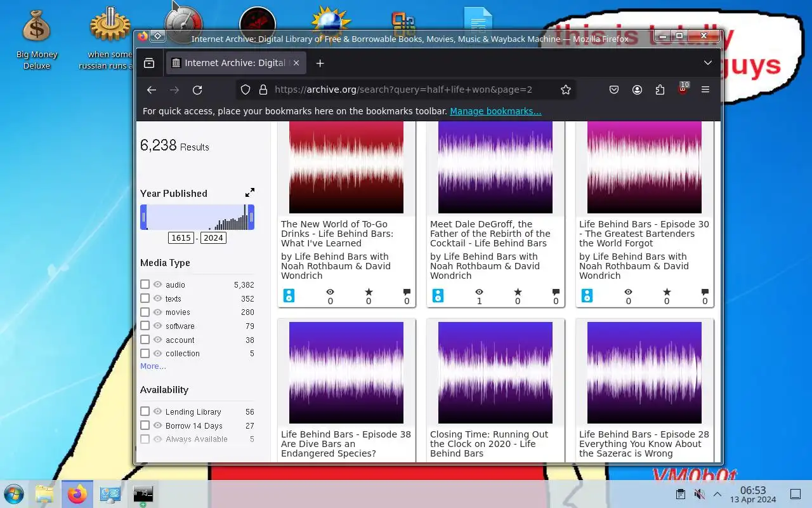Open Firefox View icon in tab bar

click(149, 63)
